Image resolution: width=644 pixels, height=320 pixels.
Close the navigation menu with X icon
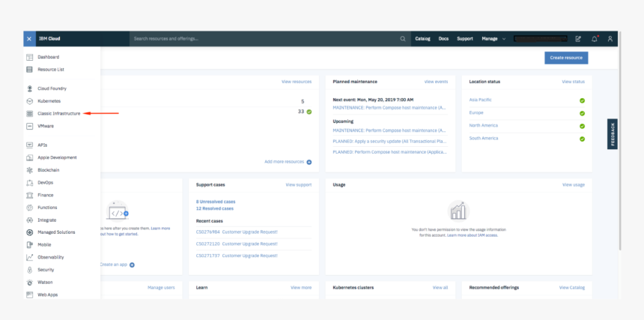29,38
